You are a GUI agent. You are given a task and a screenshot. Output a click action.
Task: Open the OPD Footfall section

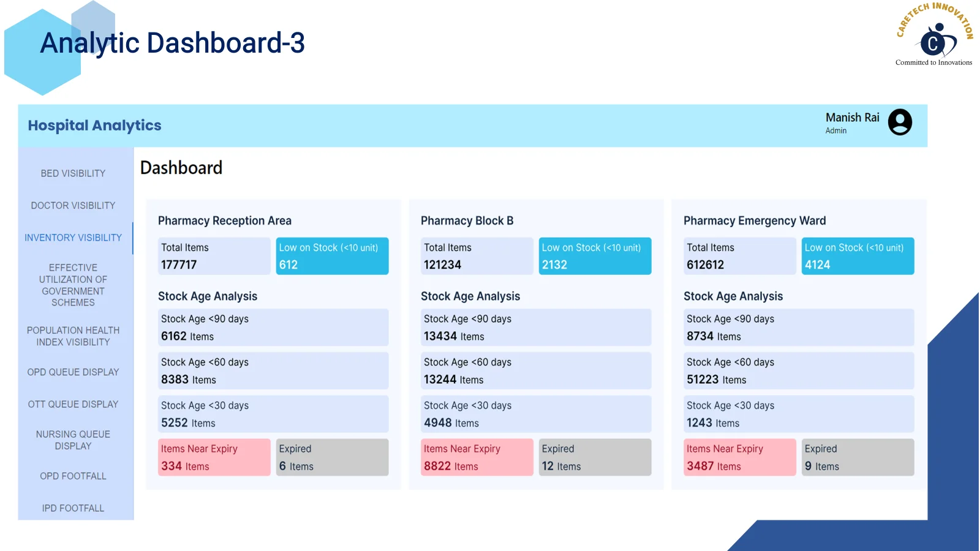coord(73,476)
